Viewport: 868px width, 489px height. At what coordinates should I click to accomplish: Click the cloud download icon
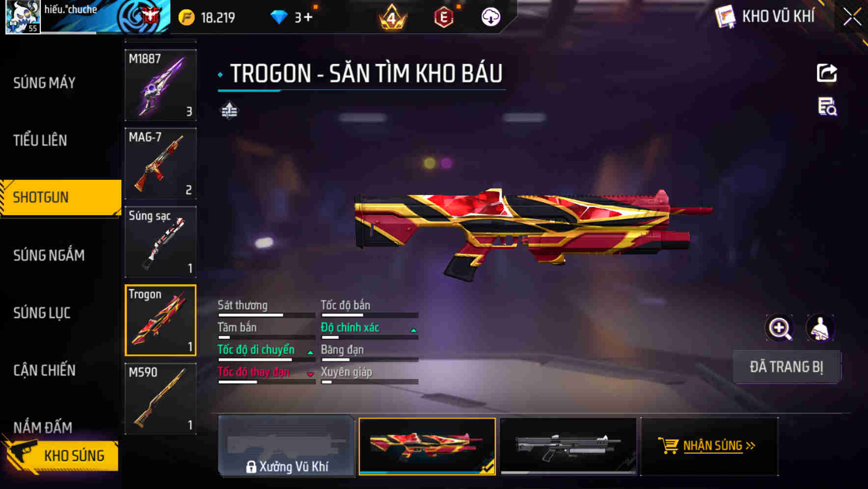pos(490,17)
